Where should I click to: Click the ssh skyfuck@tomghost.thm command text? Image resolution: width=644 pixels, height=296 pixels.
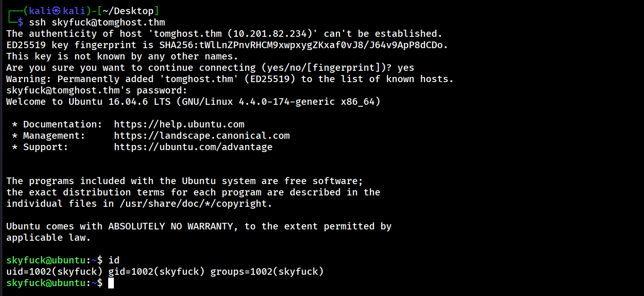coord(97,22)
